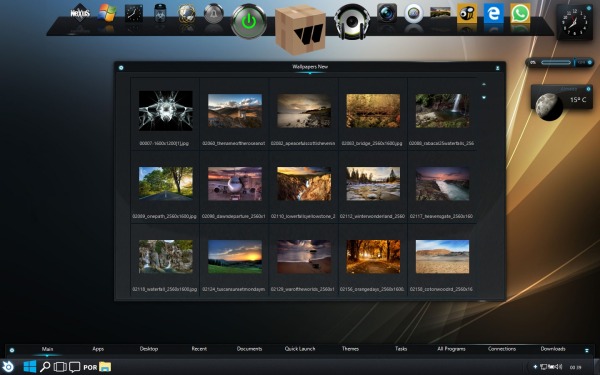The image size is (600, 375).
Task: Click the network icon in system tray
Action: (543, 367)
